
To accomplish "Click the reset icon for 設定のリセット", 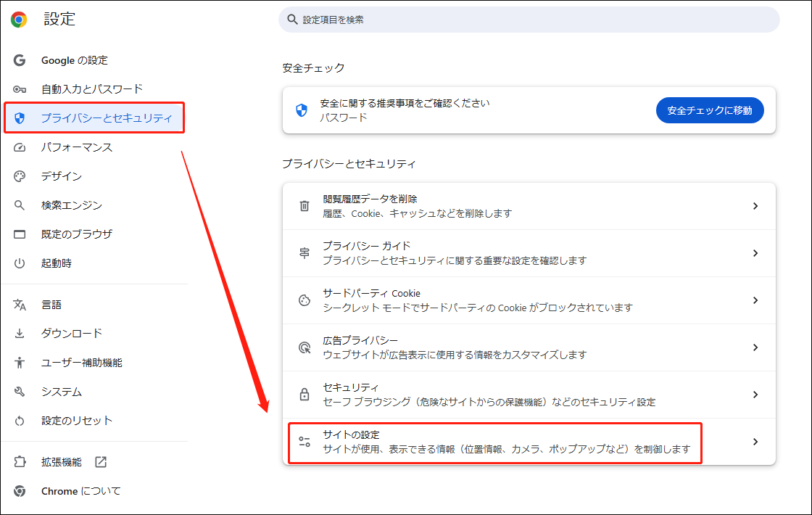I will [20, 420].
